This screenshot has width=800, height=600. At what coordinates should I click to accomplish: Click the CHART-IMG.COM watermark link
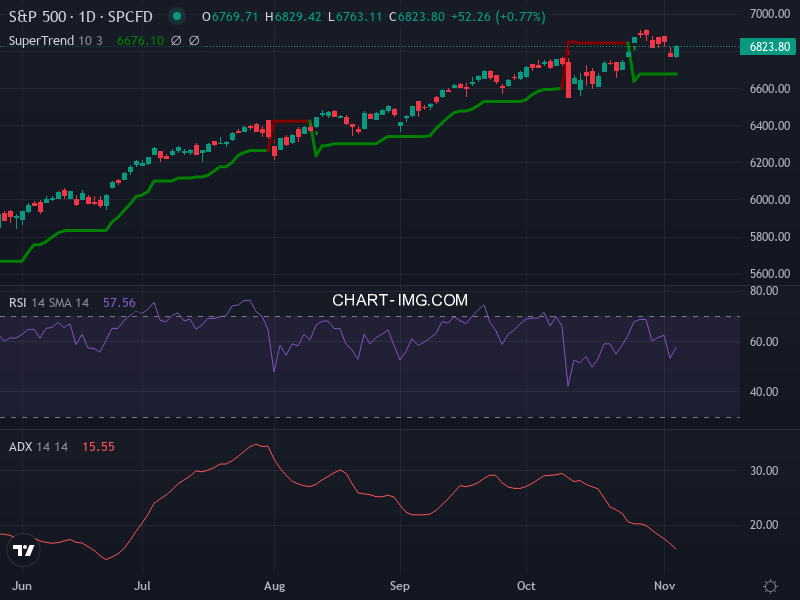point(400,299)
